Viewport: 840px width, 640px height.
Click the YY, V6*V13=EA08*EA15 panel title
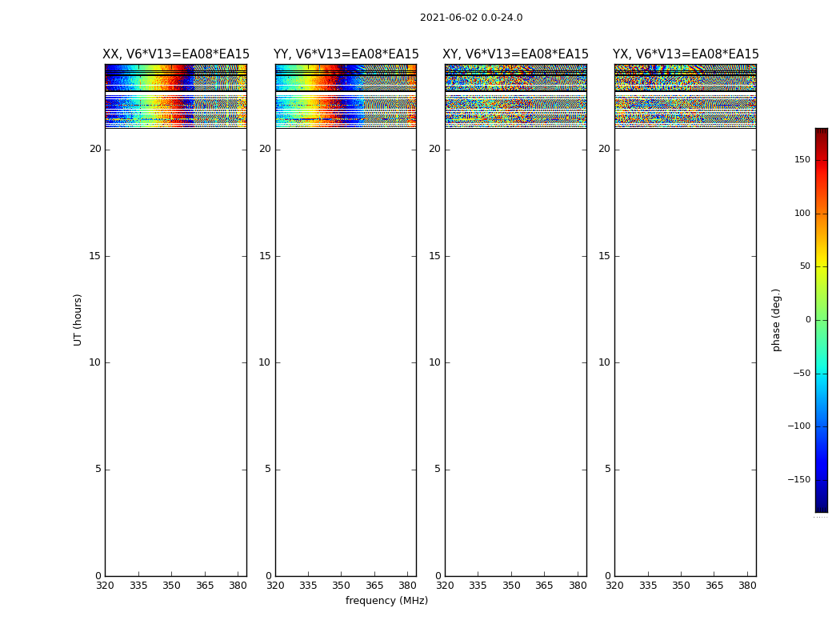pyautogui.click(x=346, y=54)
